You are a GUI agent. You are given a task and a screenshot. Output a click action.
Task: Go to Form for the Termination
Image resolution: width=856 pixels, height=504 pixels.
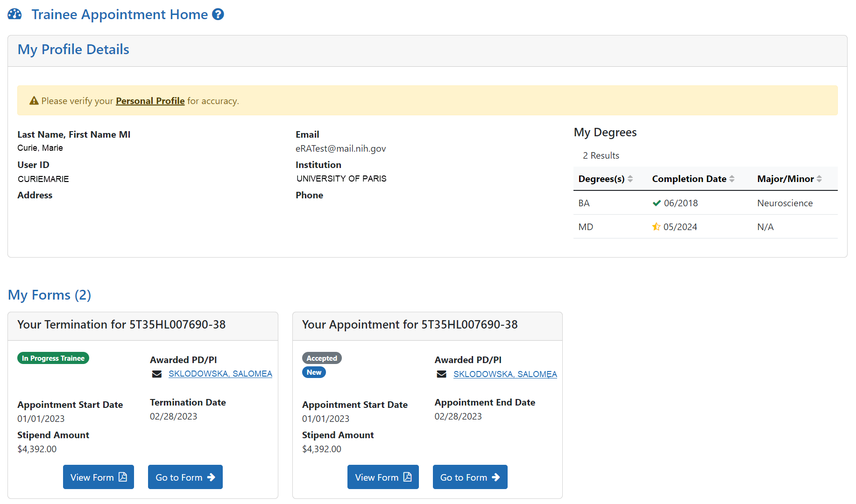(x=185, y=477)
